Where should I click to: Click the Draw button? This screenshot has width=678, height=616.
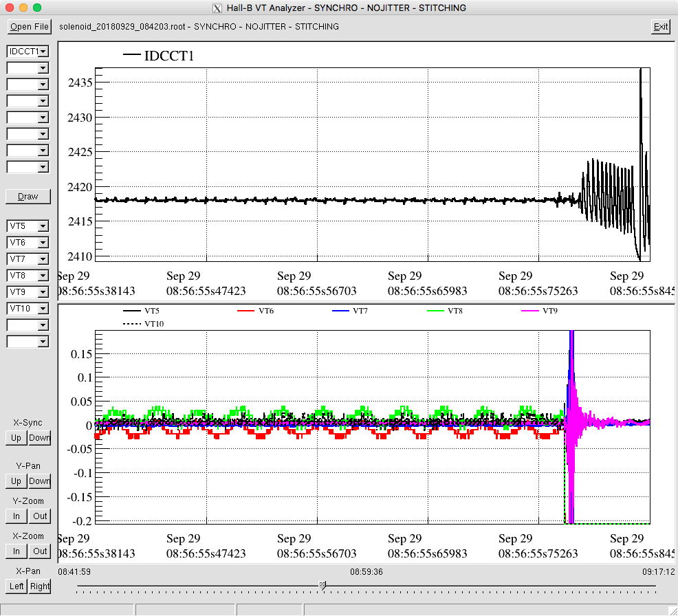click(x=28, y=197)
